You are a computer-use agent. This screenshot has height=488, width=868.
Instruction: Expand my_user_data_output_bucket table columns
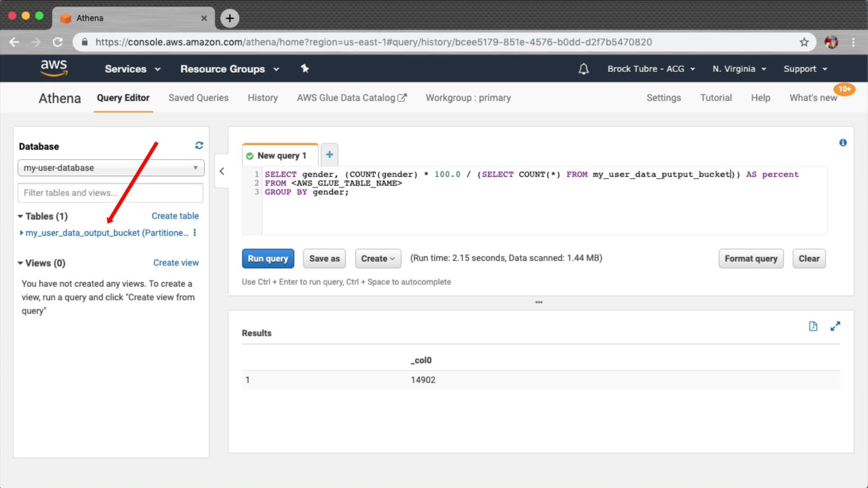click(x=21, y=233)
